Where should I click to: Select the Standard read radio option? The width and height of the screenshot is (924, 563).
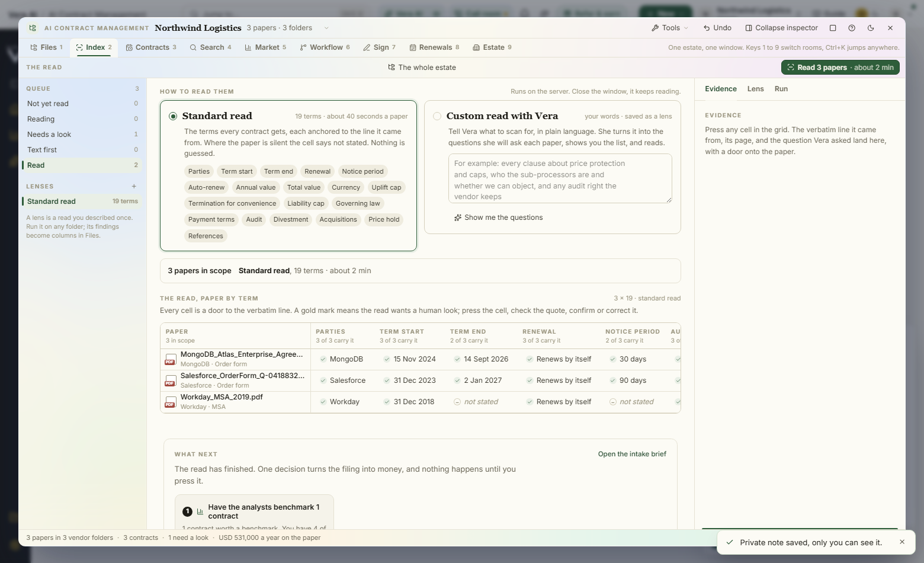click(173, 116)
